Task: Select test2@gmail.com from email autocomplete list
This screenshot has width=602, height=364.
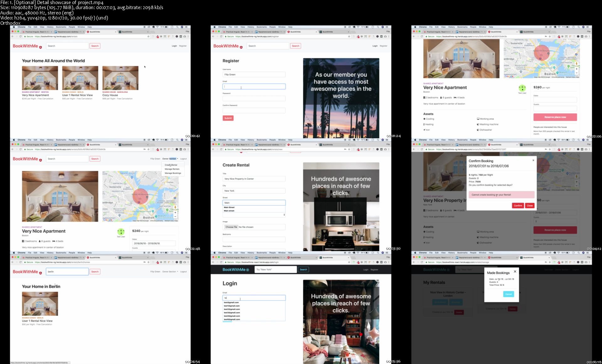Action: [232, 309]
